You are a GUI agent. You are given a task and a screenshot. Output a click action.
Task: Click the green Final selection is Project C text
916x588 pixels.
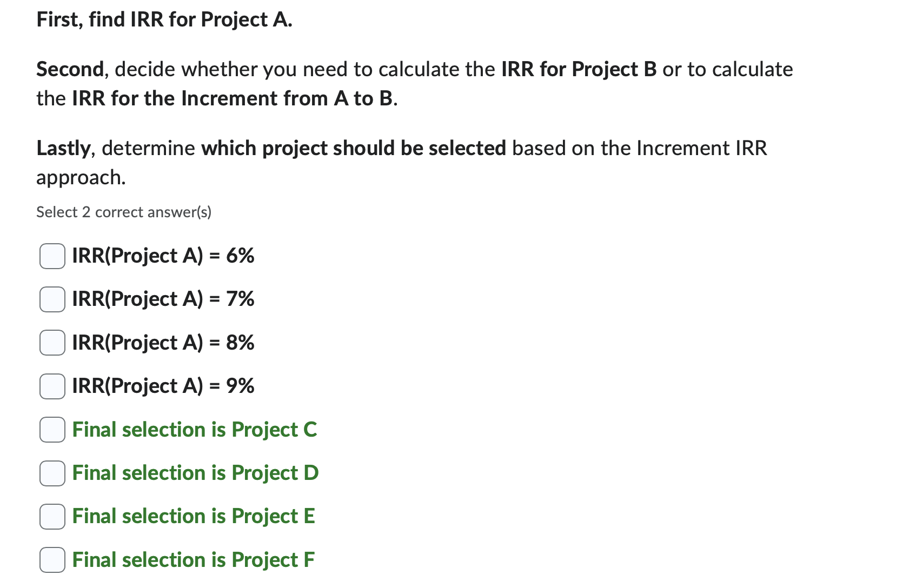click(x=195, y=430)
